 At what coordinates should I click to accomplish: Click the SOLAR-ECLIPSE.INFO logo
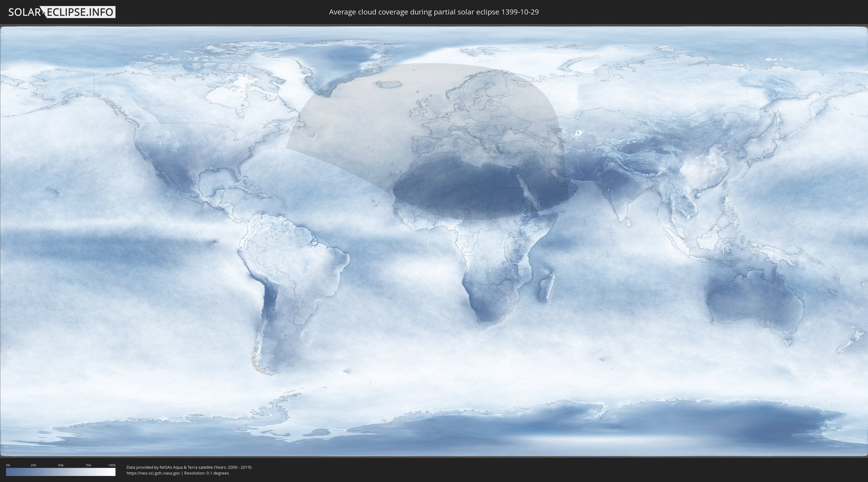[62, 12]
